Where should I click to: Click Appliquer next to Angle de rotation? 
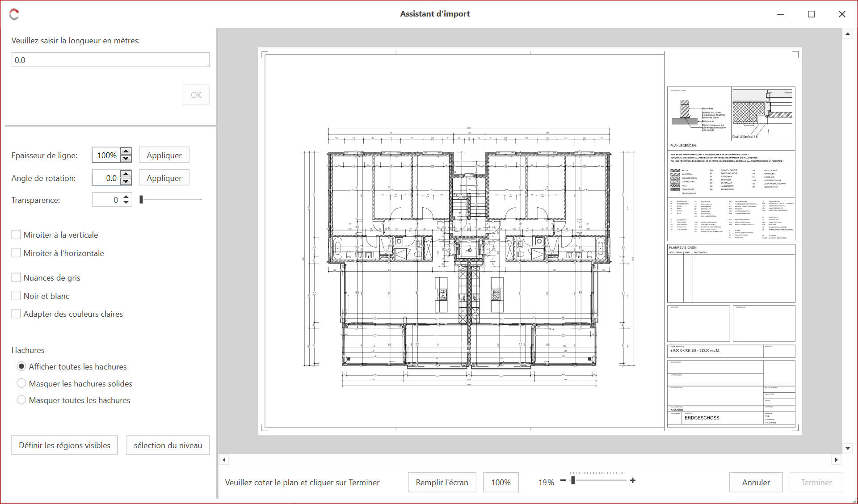coord(164,178)
